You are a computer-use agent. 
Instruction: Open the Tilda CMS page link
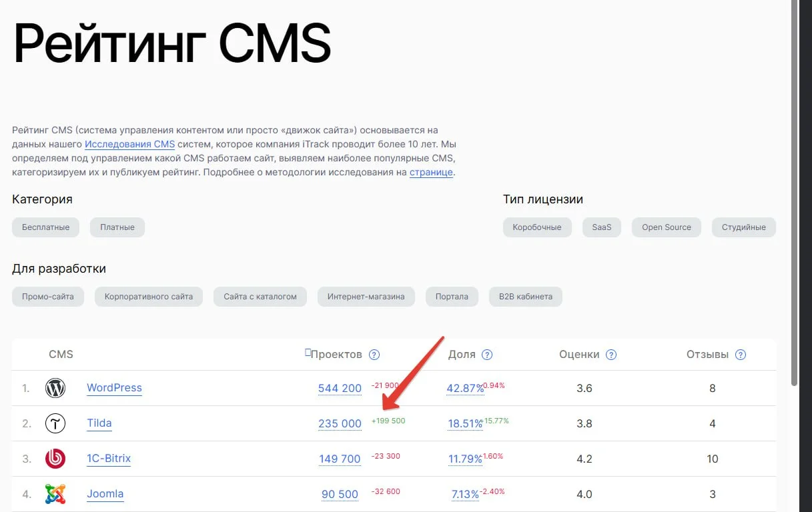tap(99, 423)
